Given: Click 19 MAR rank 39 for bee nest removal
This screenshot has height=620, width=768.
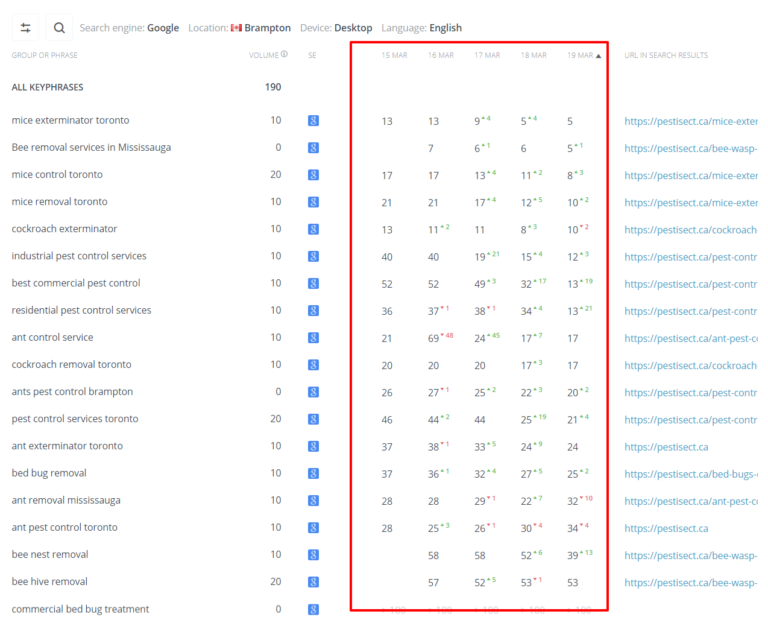Looking at the screenshot, I should pyautogui.click(x=573, y=555).
